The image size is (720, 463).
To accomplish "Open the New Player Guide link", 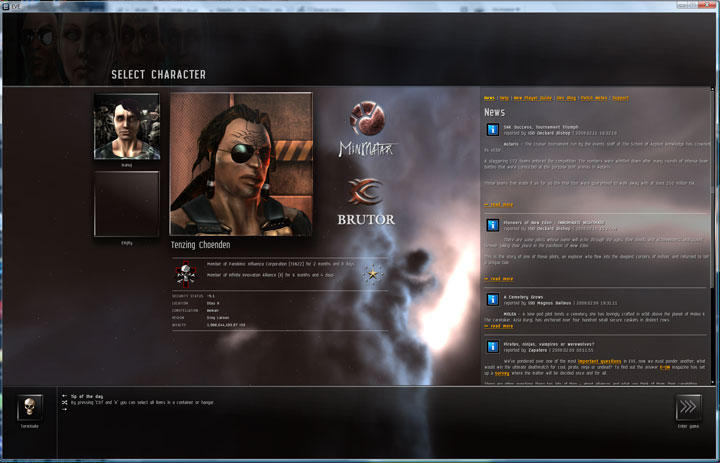I will [533, 98].
